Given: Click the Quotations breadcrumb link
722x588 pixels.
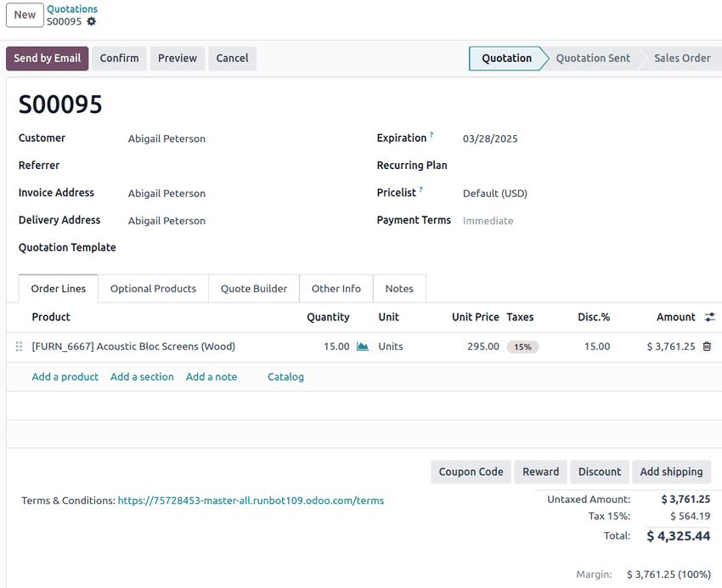Looking at the screenshot, I should pyautogui.click(x=72, y=8).
